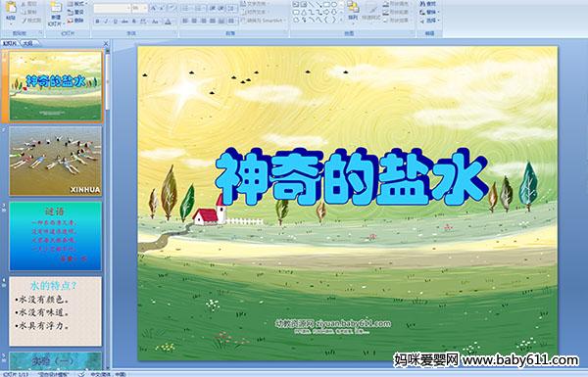Toggle Italic formatting

coord(106,22)
